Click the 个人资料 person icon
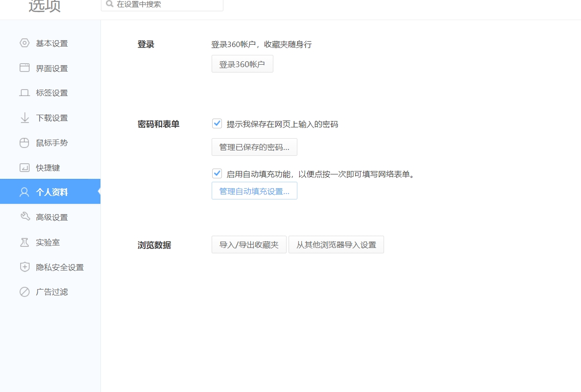The image size is (581, 392). pos(24,192)
